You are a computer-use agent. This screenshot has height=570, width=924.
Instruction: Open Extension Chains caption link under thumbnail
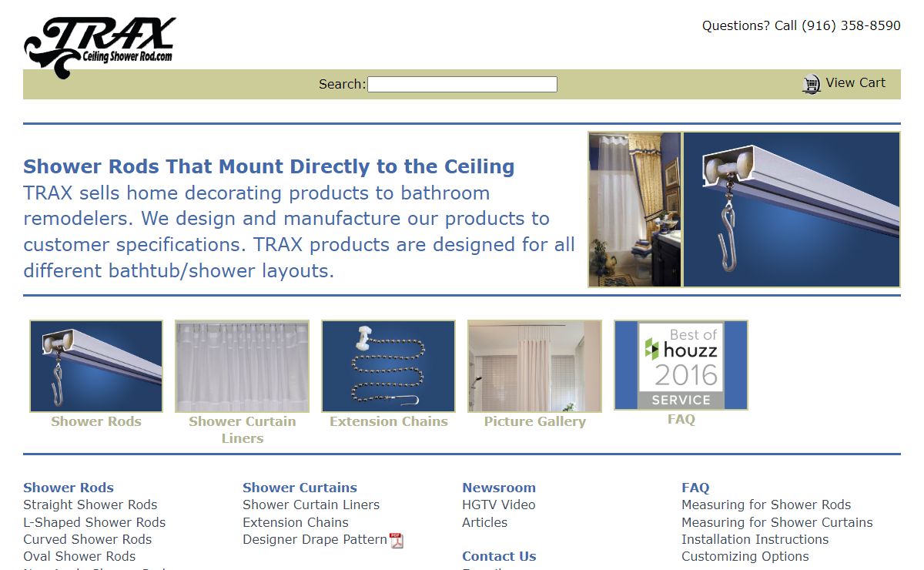(389, 421)
